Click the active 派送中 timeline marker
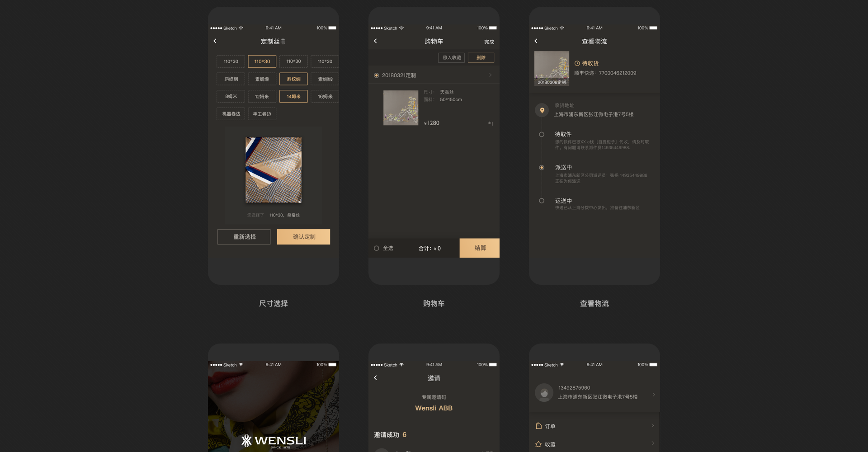This screenshot has height=452, width=868. point(542,168)
